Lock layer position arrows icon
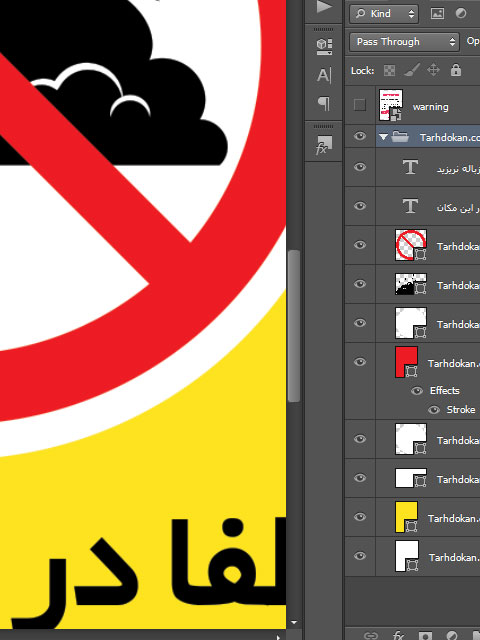The height and width of the screenshot is (640, 480). pyautogui.click(x=433, y=70)
